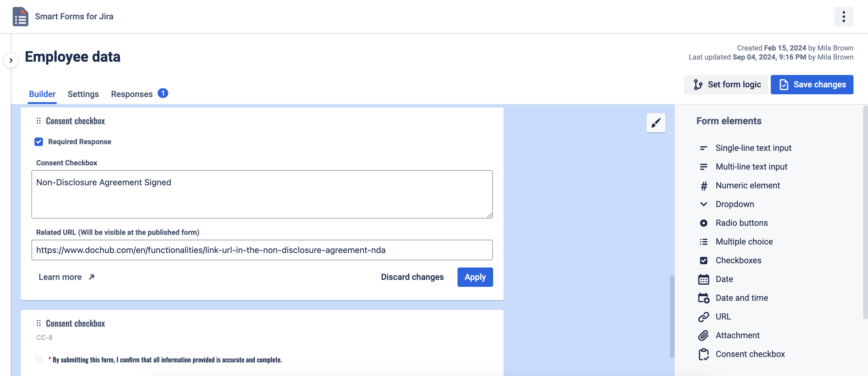Click the Responses count badge
The width and height of the screenshot is (868, 376).
(x=163, y=93)
